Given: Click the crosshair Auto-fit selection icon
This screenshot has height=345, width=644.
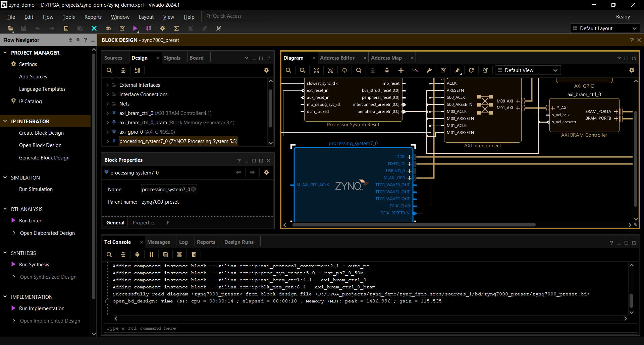Looking at the screenshot, I should coord(344,70).
